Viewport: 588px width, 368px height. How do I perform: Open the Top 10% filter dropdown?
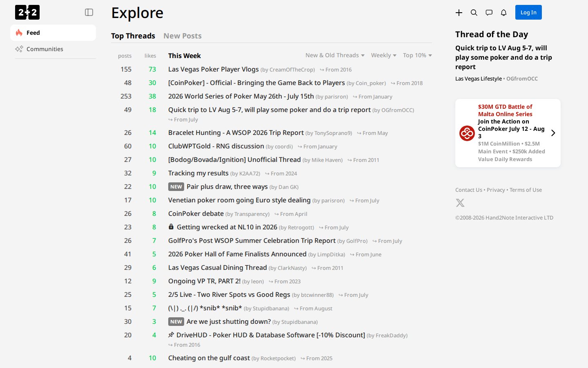417,55
